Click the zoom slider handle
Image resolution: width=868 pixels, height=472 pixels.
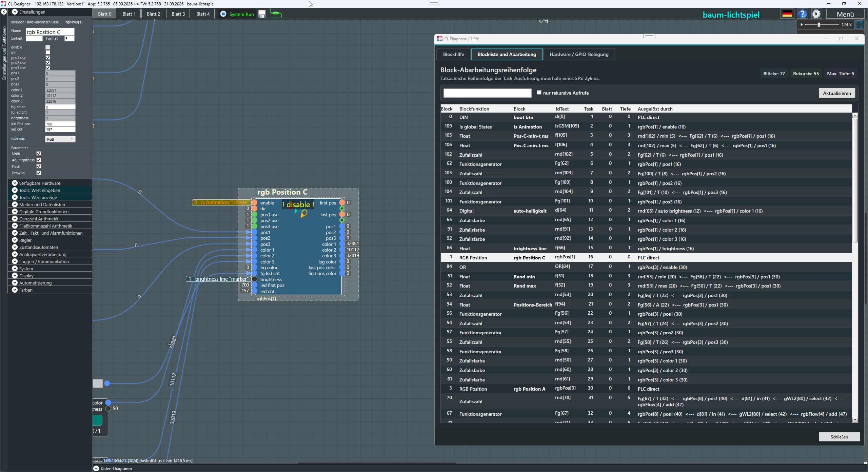[x=819, y=24]
